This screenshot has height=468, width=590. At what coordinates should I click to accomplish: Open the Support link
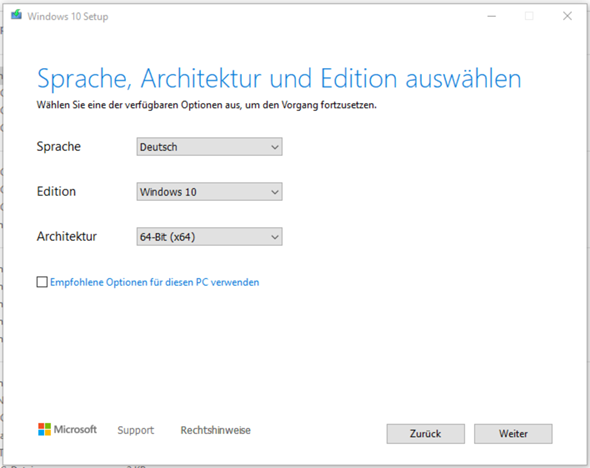coord(135,430)
